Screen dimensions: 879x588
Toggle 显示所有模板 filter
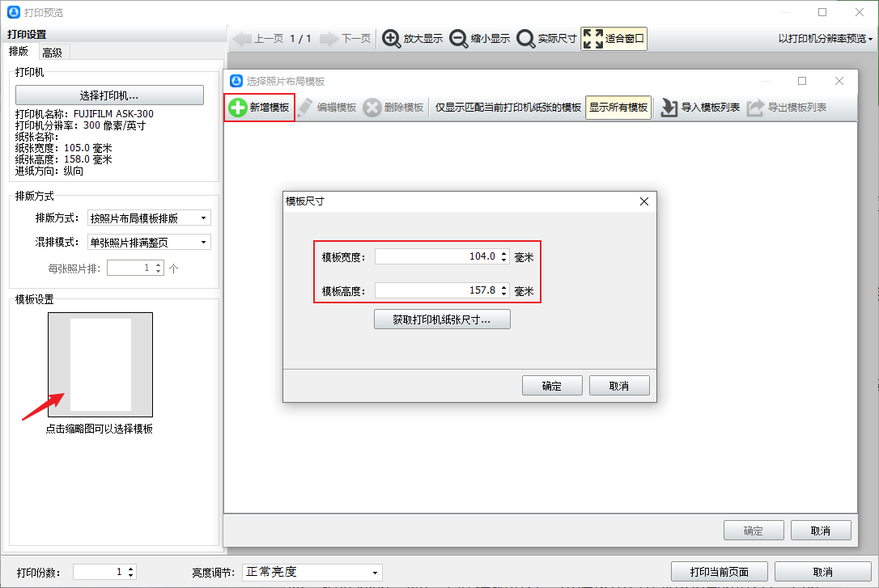(x=618, y=108)
